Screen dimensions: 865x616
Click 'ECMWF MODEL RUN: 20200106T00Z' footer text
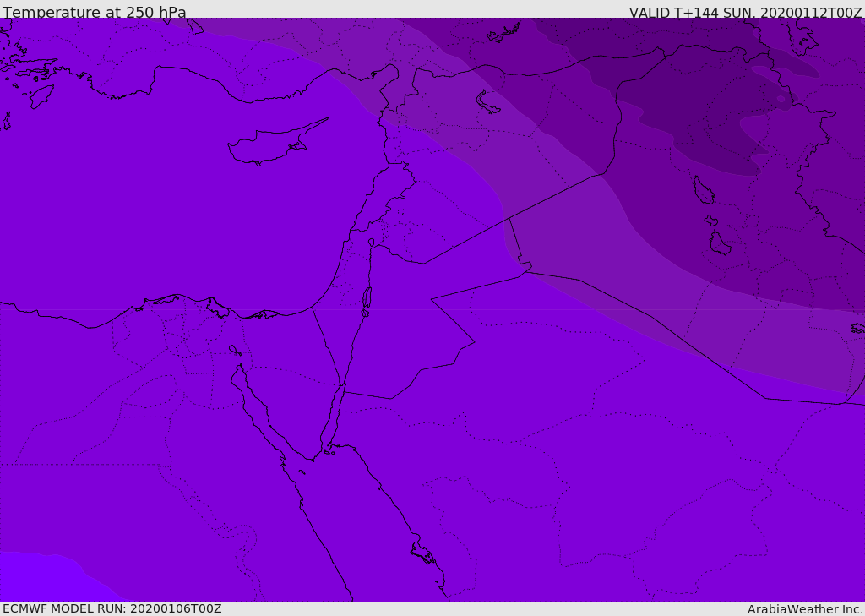(x=112, y=608)
